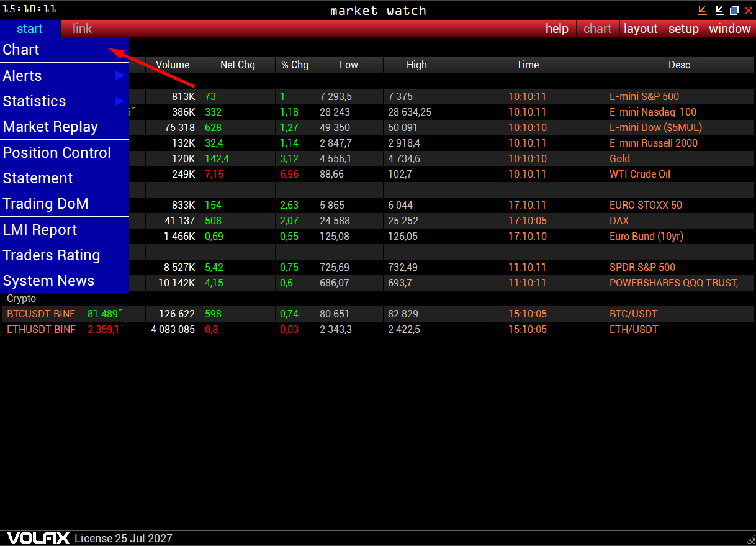Click the VOLFIX logo in status bar
This screenshot has width=756, height=546.
click(x=38, y=538)
